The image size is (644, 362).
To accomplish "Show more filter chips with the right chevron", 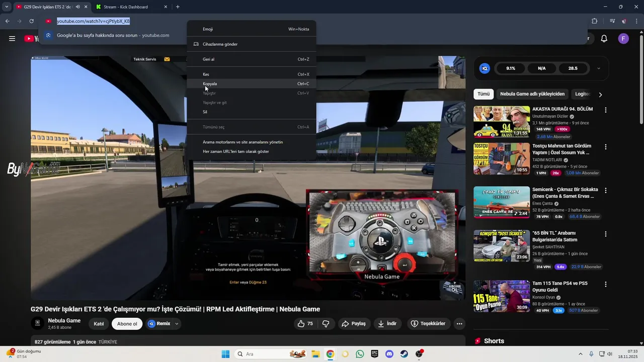I will (600, 95).
